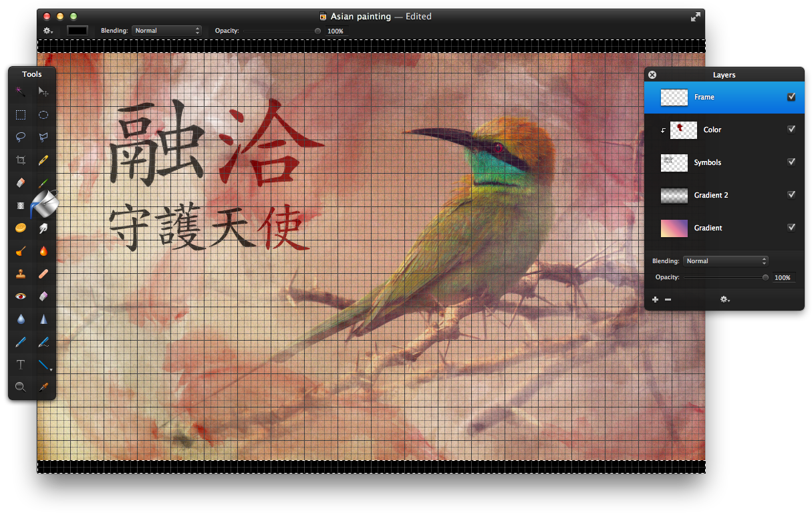Select the Freeform Pen tool
812x513 pixels.
point(43,342)
